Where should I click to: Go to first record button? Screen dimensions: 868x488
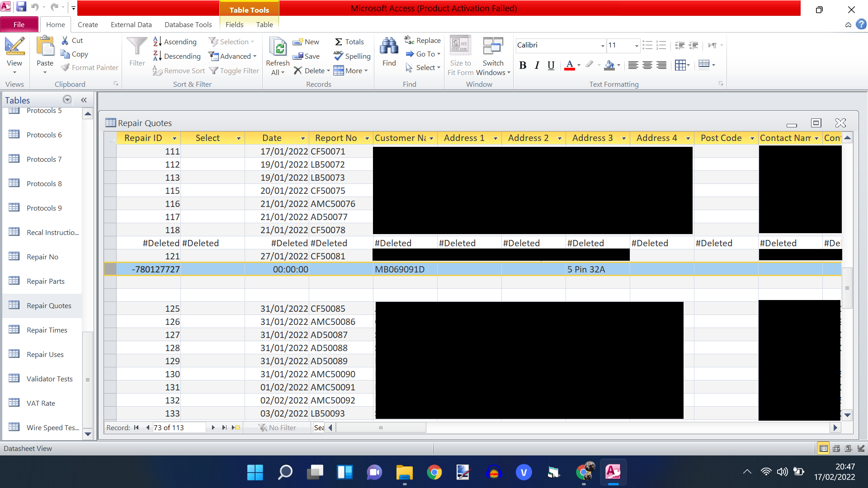136,427
